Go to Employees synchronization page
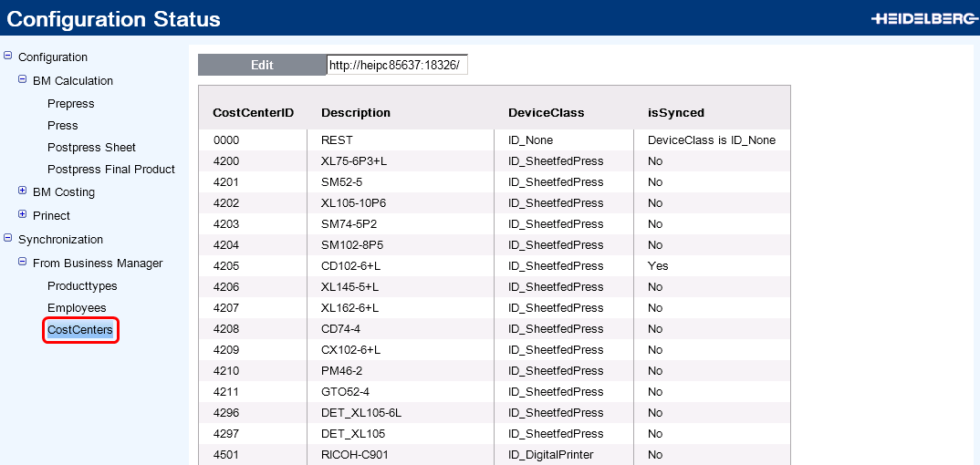This screenshot has height=465, width=980. click(x=77, y=308)
